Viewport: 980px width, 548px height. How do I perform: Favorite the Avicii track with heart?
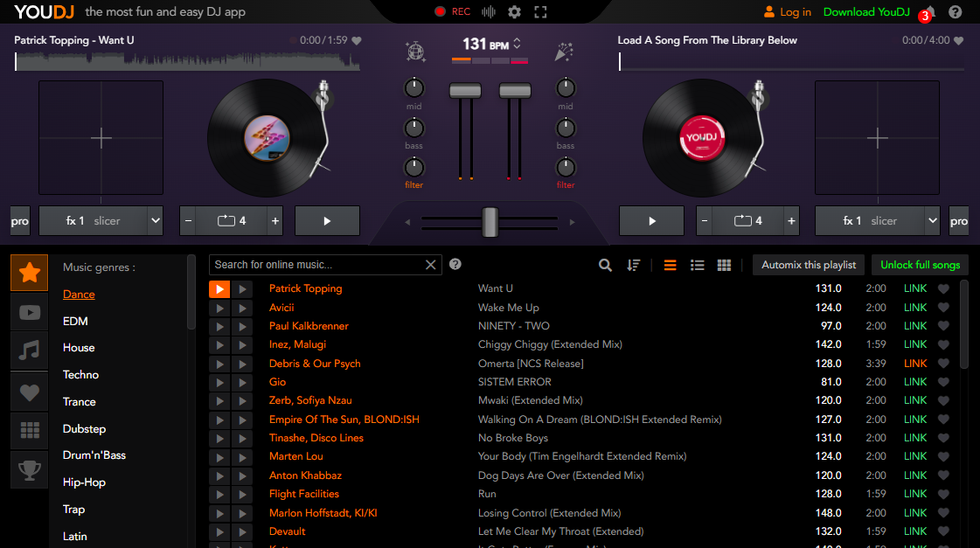(943, 308)
